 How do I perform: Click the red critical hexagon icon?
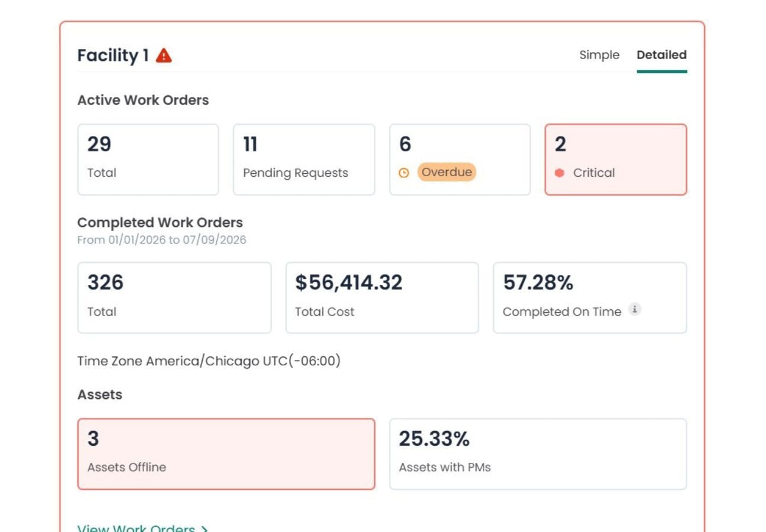click(x=560, y=173)
